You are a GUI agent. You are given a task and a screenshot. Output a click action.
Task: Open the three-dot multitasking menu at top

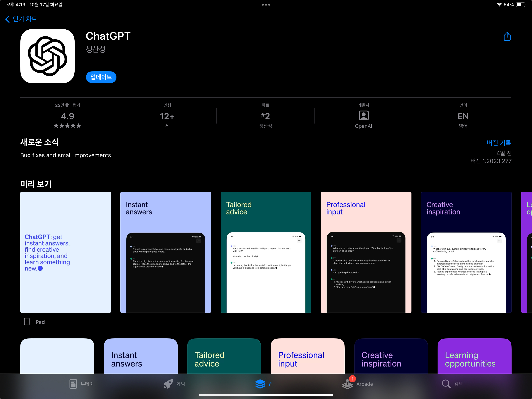pos(266,4)
